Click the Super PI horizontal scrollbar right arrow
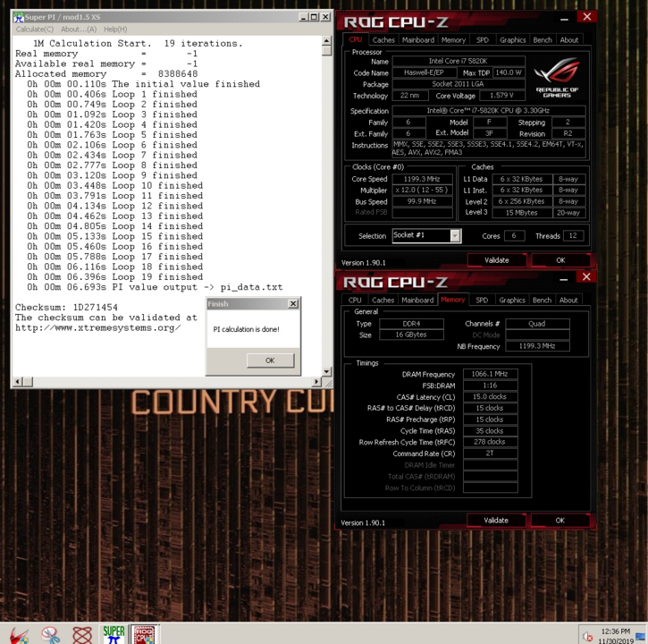This screenshot has height=644, width=648. 316,381
